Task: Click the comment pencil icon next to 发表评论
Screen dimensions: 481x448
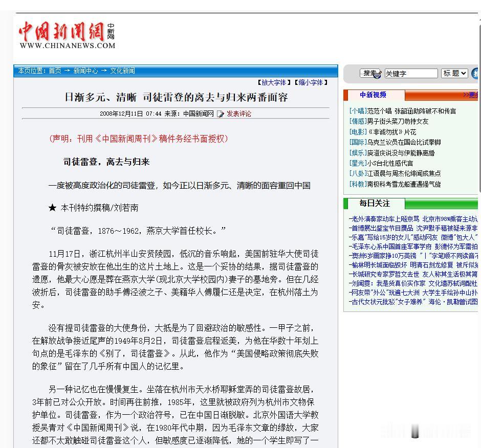Action: 221,114
